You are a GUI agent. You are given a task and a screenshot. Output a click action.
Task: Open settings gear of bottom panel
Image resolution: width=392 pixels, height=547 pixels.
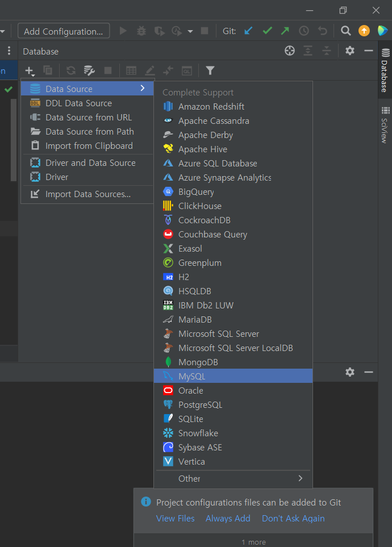click(350, 372)
